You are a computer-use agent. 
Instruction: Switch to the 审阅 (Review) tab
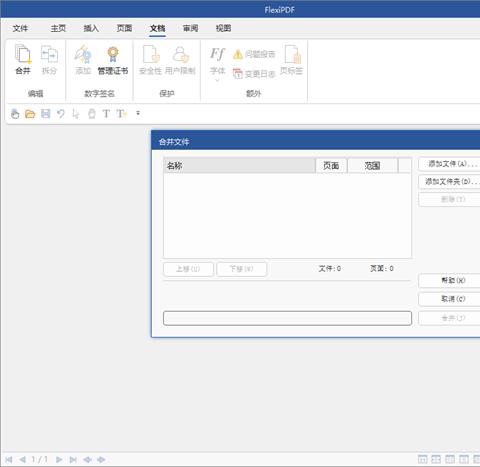point(191,28)
